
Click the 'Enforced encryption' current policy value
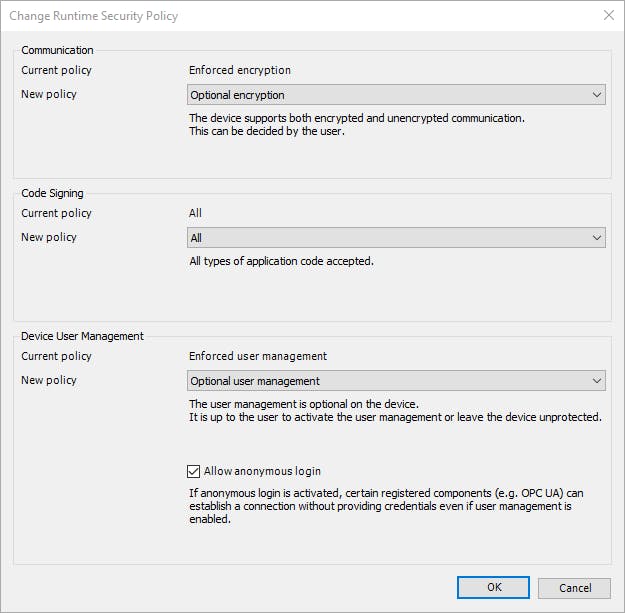(240, 70)
